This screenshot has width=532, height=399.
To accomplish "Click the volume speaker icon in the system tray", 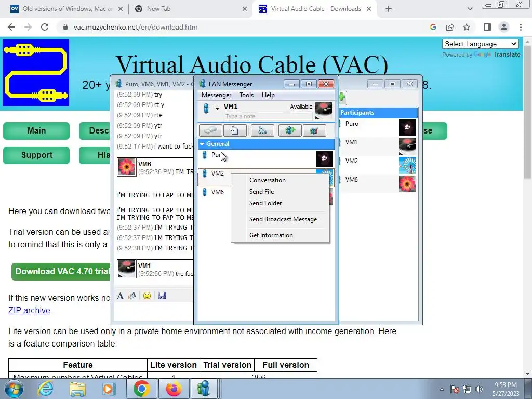I will click(479, 389).
